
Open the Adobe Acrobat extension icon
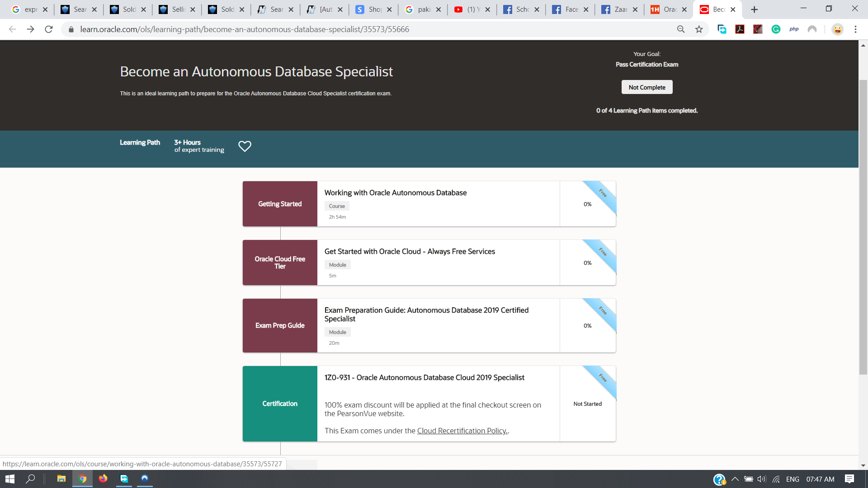(740, 29)
